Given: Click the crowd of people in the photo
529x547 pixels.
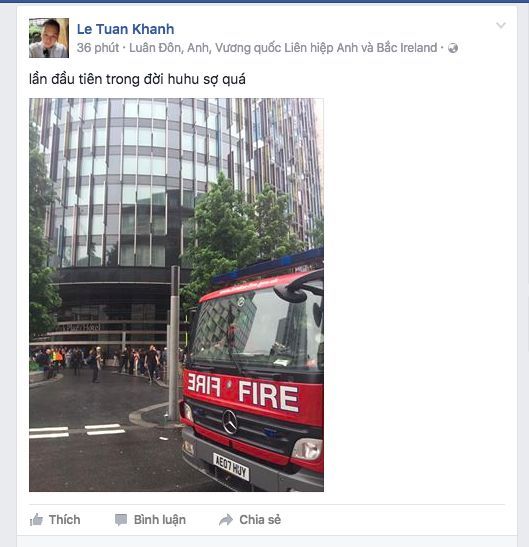Looking at the screenshot, I should point(101,363).
